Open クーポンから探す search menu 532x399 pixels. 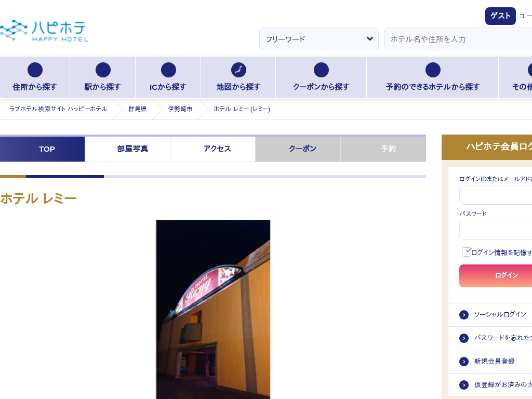pos(321,78)
